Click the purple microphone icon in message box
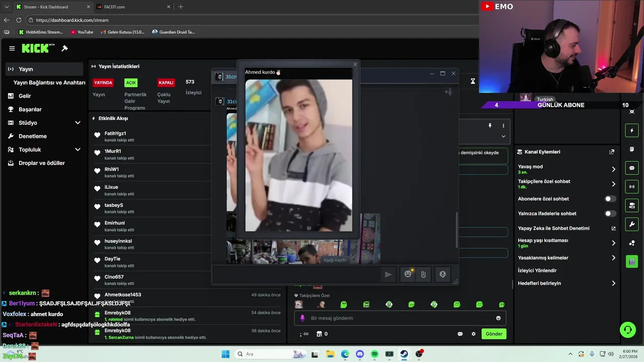The image size is (644, 362). 302,318
